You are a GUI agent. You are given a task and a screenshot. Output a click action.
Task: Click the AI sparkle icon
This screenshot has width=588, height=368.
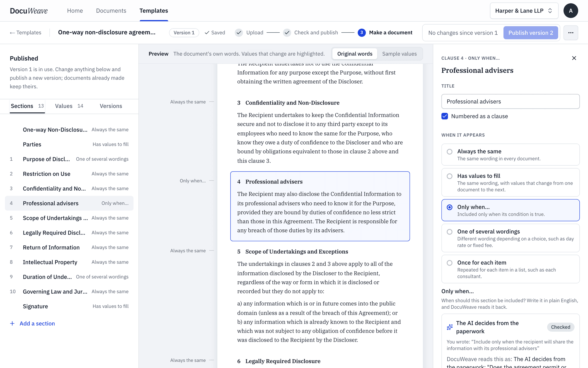tap(450, 327)
